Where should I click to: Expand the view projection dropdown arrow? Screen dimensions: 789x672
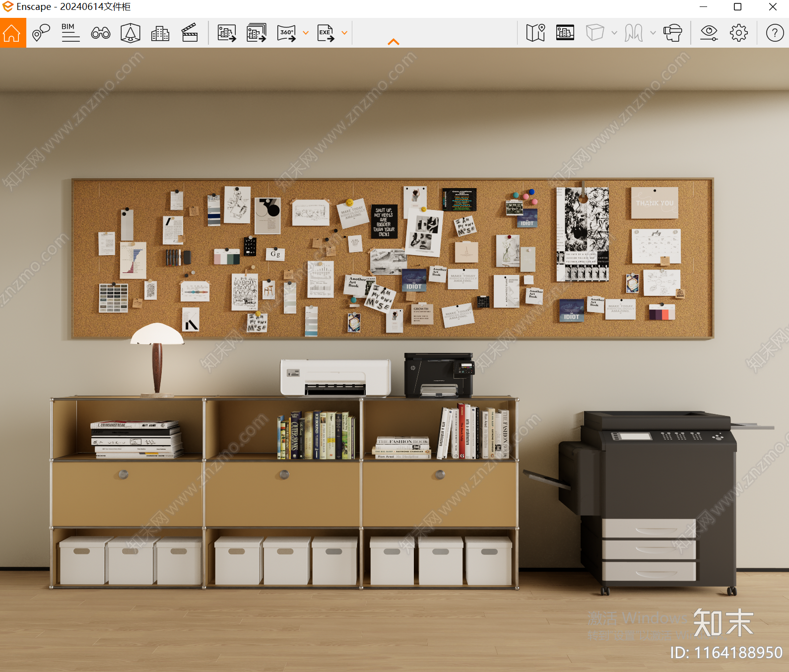click(x=614, y=33)
